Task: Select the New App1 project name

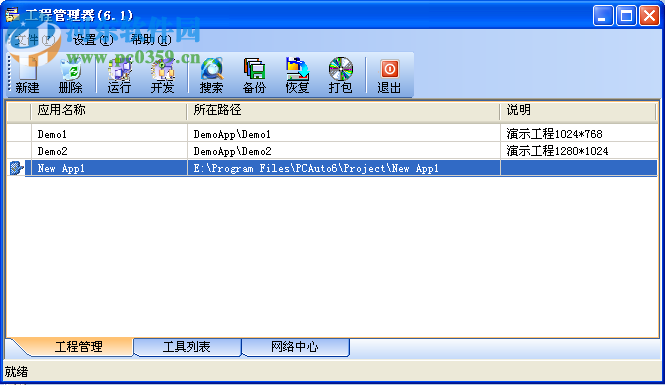Action: 61,168
